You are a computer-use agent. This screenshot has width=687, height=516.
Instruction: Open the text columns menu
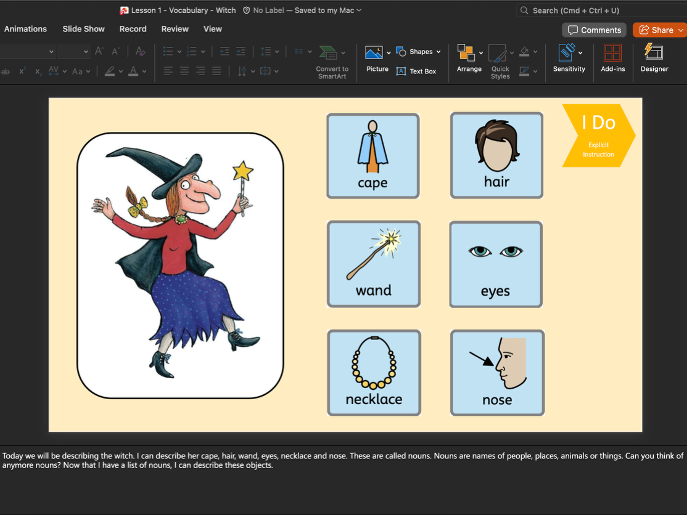[303, 52]
